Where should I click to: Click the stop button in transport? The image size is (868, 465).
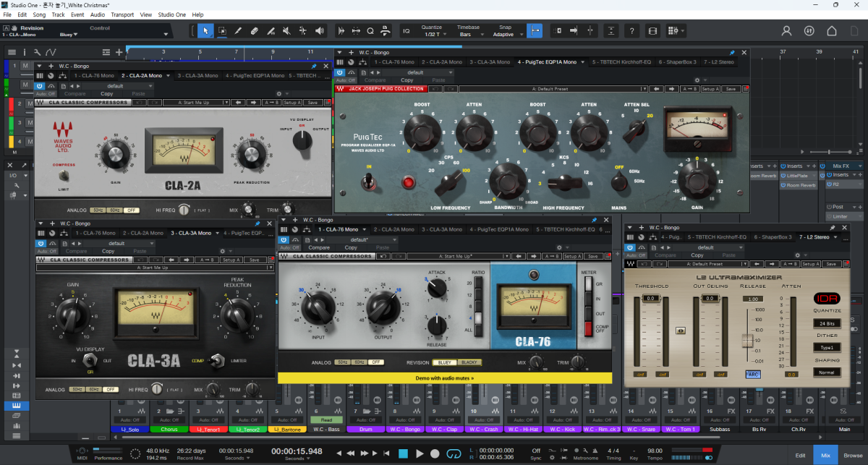[x=403, y=453]
